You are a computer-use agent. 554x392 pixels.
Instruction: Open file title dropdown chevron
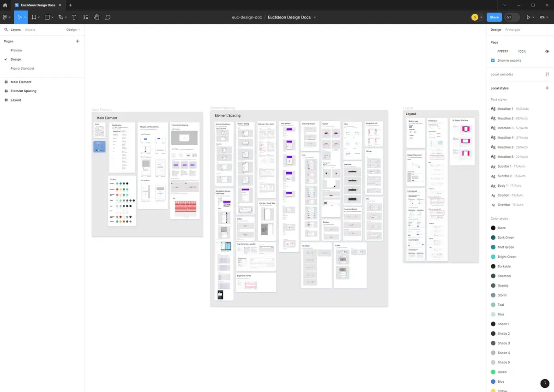coord(315,17)
